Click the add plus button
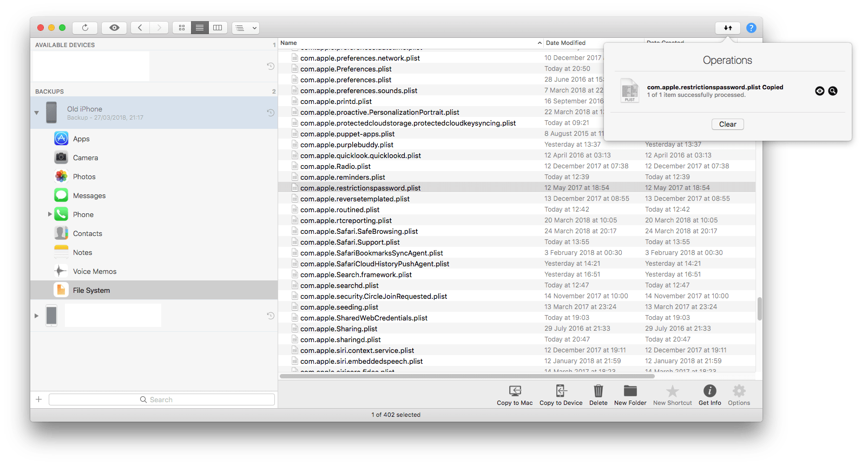 point(39,399)
